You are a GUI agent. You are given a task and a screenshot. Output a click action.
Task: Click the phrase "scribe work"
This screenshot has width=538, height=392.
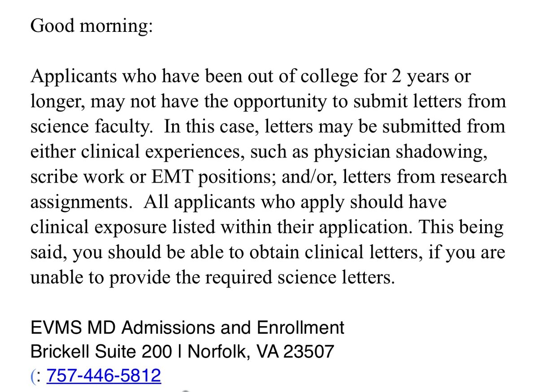pos(74,177)
